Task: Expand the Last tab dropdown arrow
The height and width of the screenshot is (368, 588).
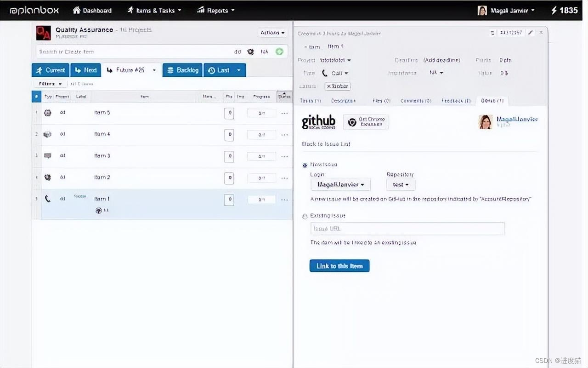Action: (239, 70)
